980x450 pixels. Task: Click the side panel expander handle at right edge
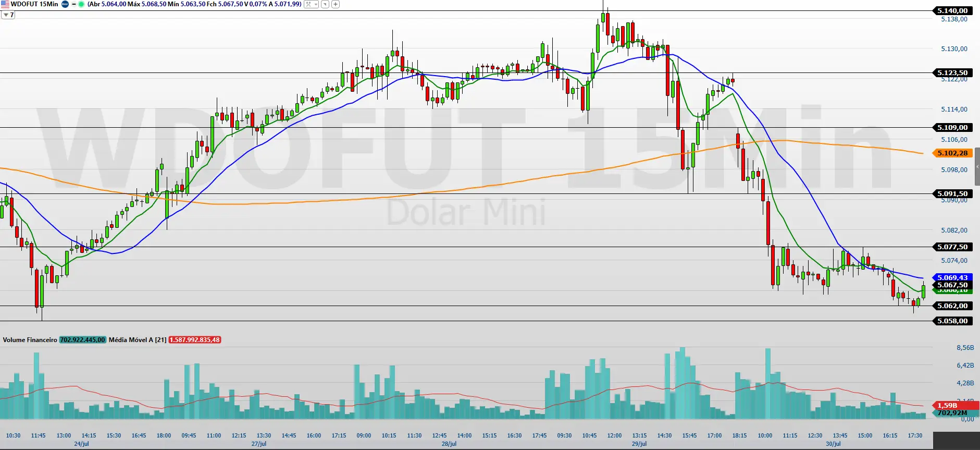pyautogui.click(x=977, y=167)
